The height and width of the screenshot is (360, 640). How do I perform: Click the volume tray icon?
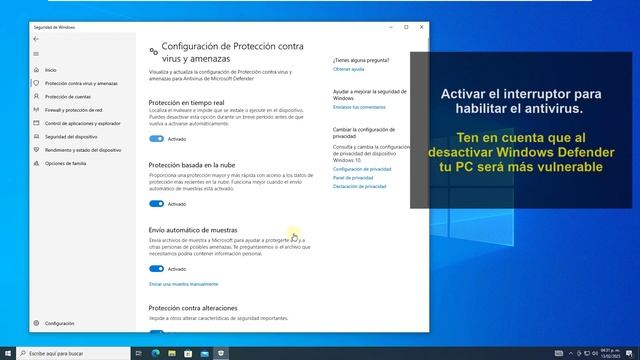click(595, 353)
